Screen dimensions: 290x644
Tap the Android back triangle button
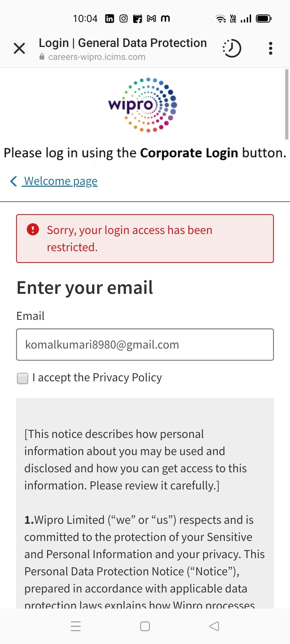coord(214,626)
